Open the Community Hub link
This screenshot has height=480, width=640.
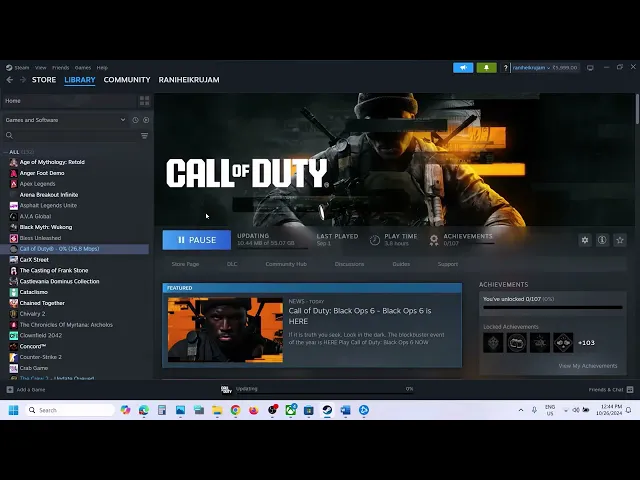(x=286, y=264)
